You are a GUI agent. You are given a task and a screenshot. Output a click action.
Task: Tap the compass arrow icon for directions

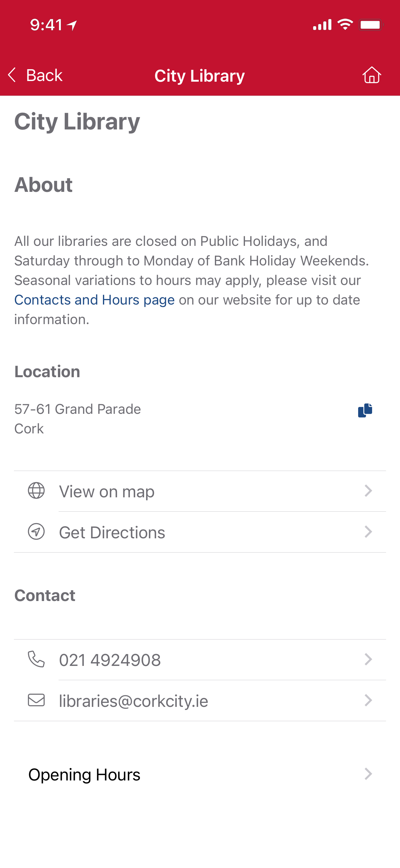pyautogui.click(x=36, y=531)
